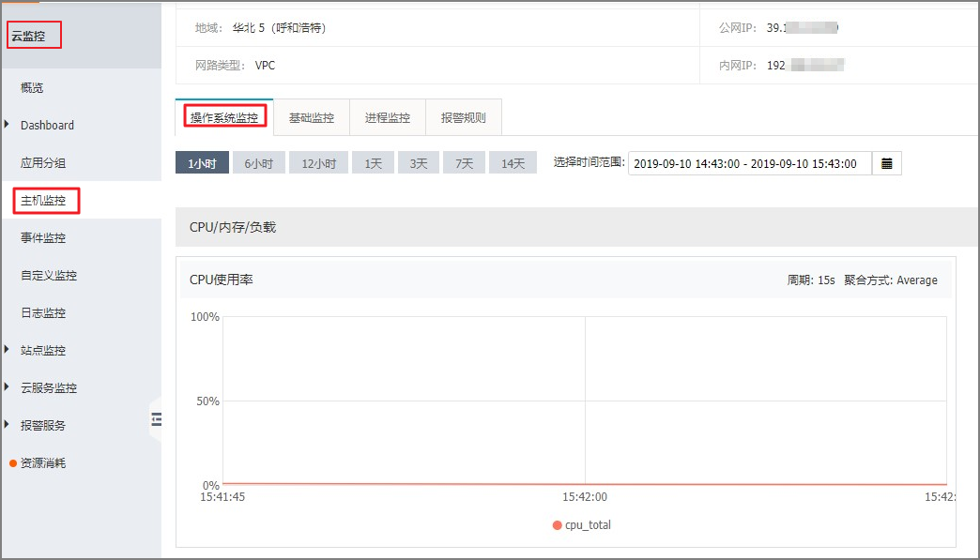This screenshot has width=980, height=560.
Task: Expand the 站点监控 menu arrow
Action: (7, 350)
